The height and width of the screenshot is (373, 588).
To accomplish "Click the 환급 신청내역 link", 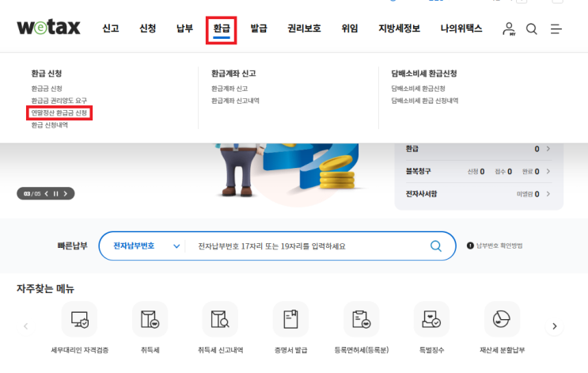I will tap(50, 125).
